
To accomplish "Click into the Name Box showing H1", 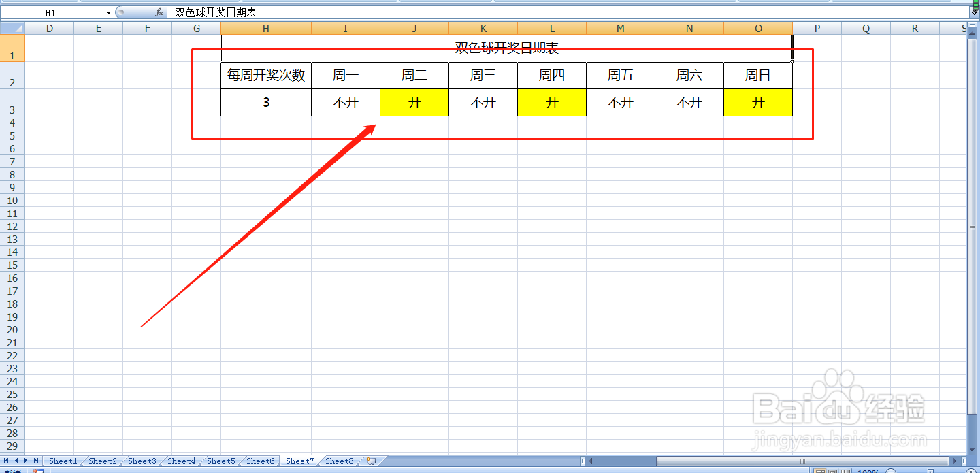I will [x=52, y=13].
